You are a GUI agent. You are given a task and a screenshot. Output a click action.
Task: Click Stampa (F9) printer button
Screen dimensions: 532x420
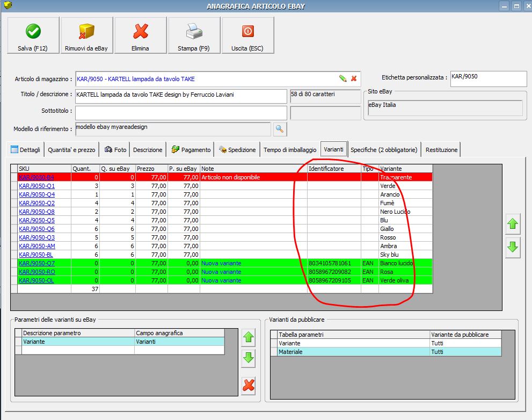(x=194, y=35)
